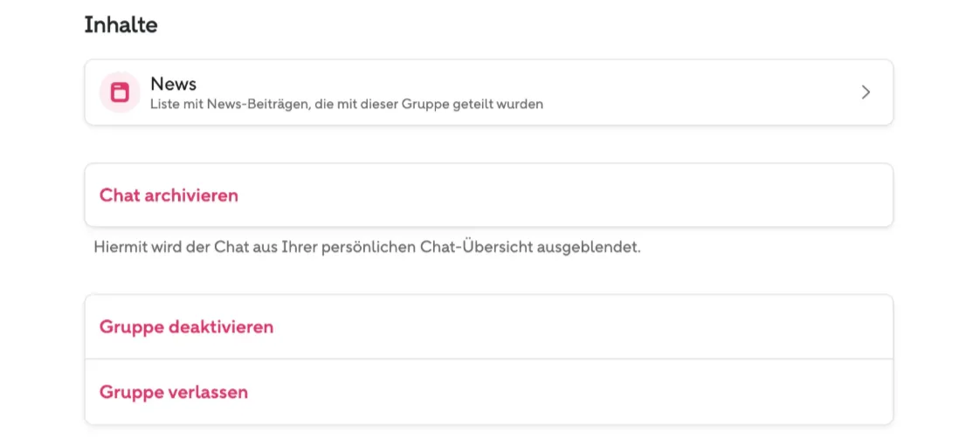Image resolution: width=980 pixels, height=438 pixels.
Task: Click the word 'verlassen' in pink
Action: [208, 392]
